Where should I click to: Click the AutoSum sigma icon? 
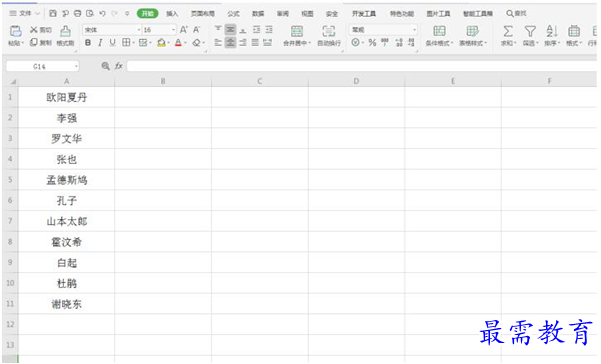click(x=508, y=31)
